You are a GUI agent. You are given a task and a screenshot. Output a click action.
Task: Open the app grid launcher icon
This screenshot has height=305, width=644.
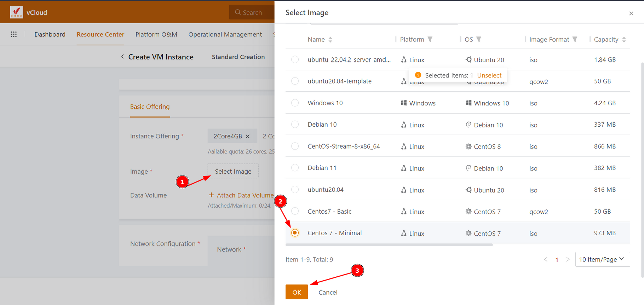[14, 34]
